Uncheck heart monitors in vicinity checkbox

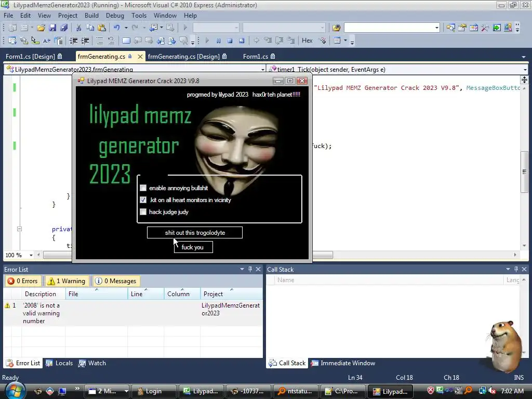click(143, 200)
